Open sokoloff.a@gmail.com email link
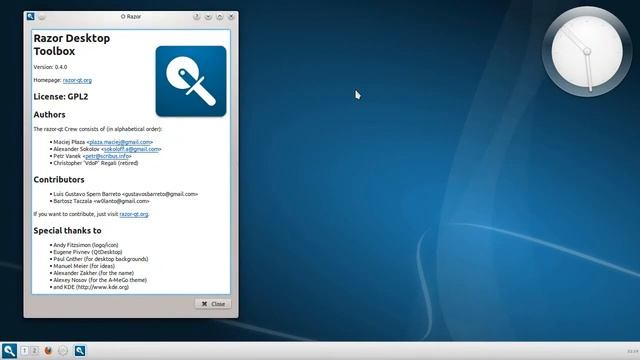This screenshot has width=640, height=360. point(131,149)
